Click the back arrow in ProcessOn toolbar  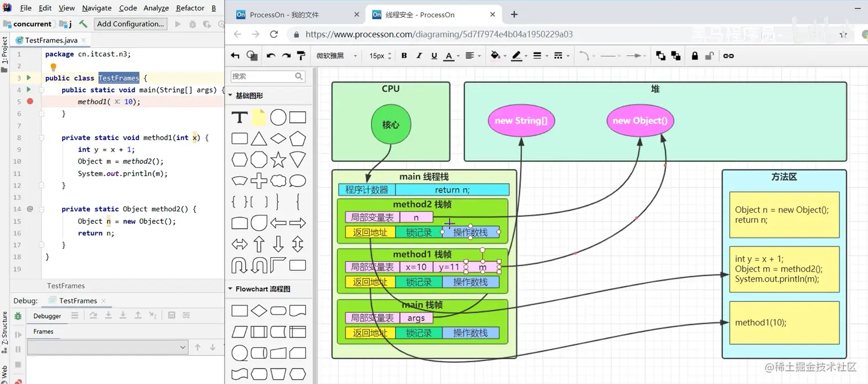click(x=235, y=56)
